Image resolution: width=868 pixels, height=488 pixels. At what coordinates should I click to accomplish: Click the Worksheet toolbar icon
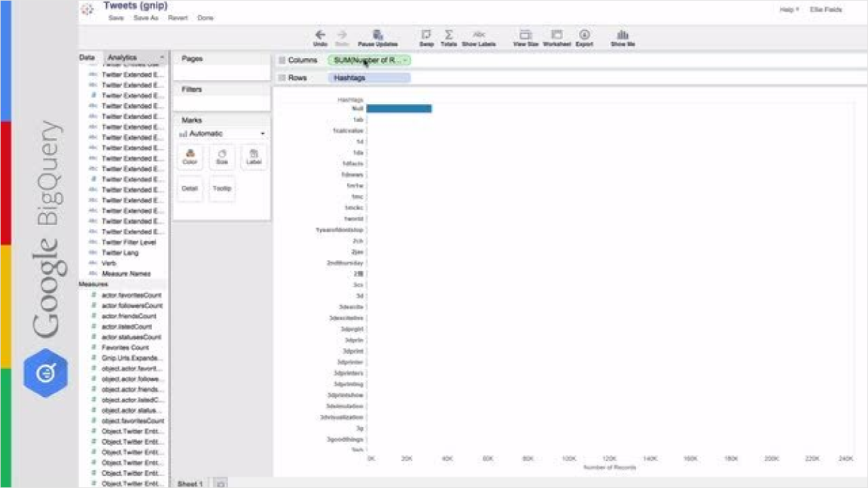point(557,35)
